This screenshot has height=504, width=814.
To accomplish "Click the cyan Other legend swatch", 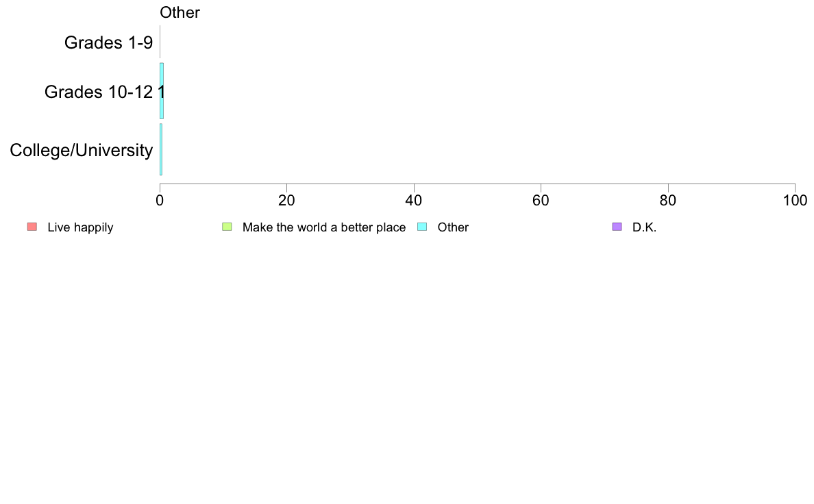I will click(x=422, y=227).
